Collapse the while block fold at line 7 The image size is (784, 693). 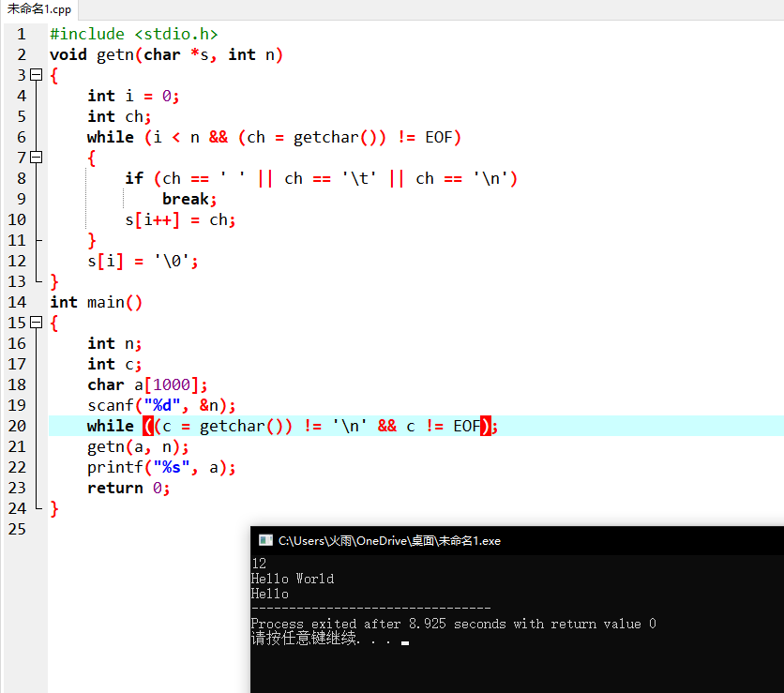[36, 158]
